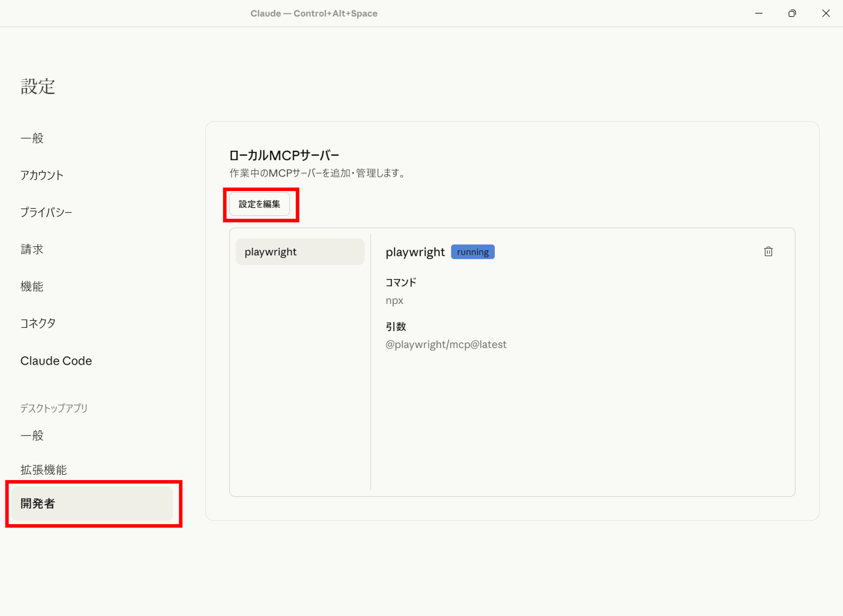Select the 開発者 developer tab
Screen dimensions: 843x616
92,504
